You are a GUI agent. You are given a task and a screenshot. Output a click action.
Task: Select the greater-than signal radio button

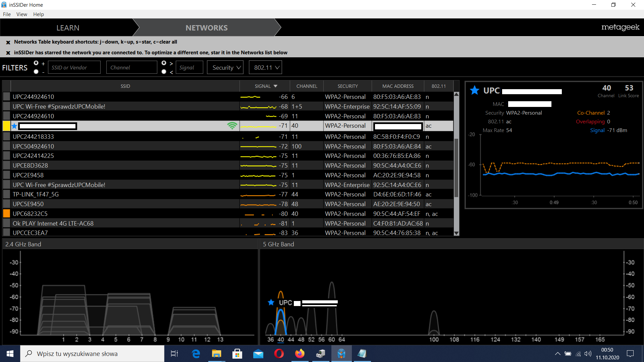click(164, 63)
